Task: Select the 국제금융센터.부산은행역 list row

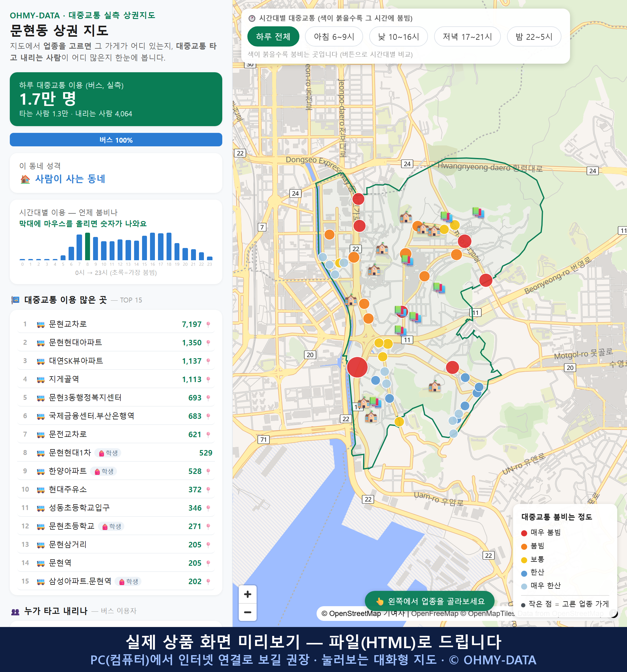Action: pyautogui.click(x=116, y=416)
